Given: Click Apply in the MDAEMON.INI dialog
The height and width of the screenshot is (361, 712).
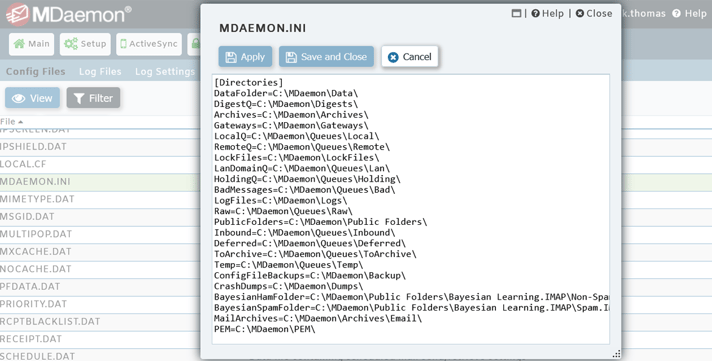Looking at the screenshot, I should (245, 57).
